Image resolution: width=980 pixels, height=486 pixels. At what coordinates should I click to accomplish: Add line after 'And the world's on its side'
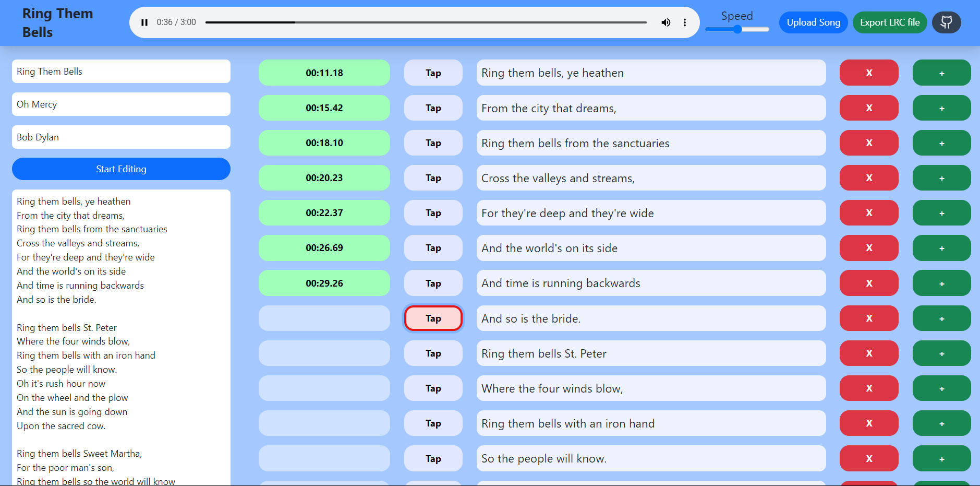(x=942, y=248)
